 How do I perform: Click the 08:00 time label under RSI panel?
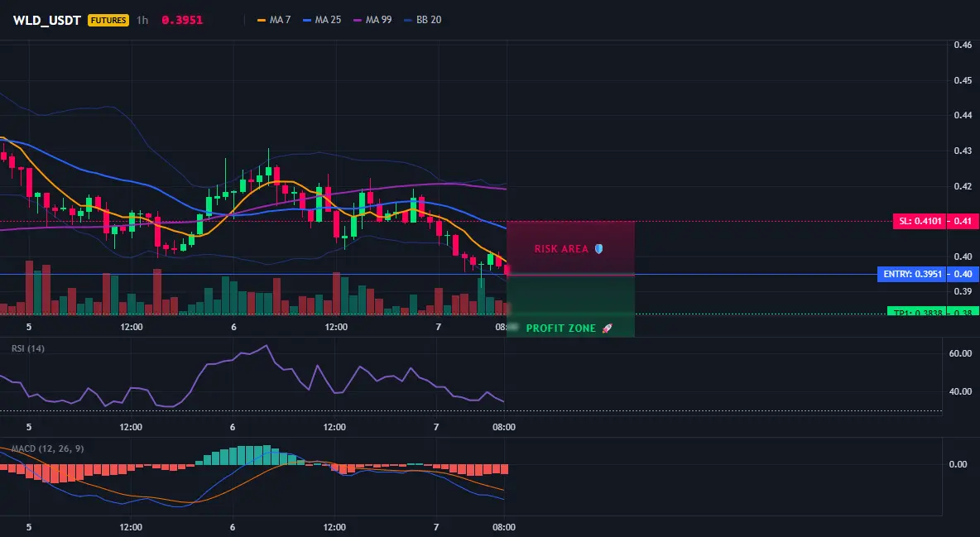[x=504, y=427]
